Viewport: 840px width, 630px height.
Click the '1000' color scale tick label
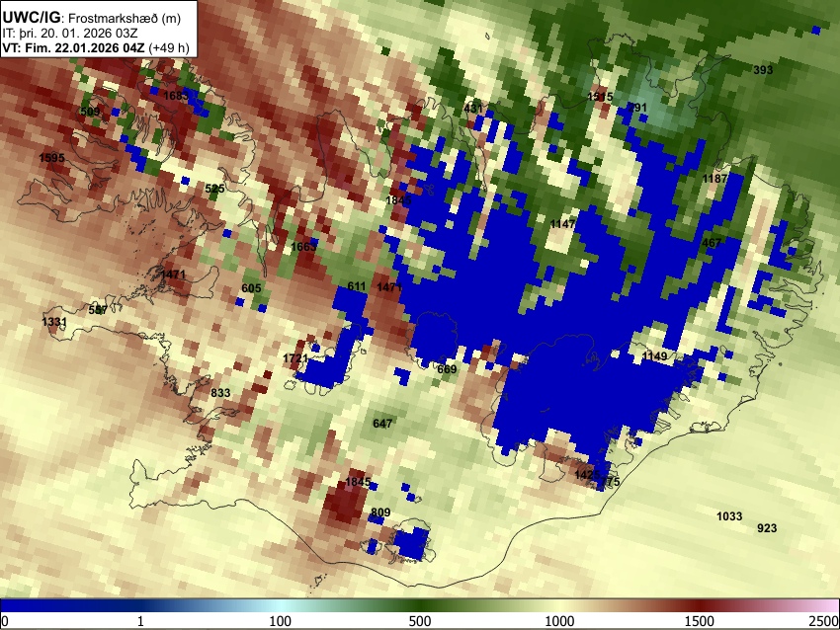(559, 621)
